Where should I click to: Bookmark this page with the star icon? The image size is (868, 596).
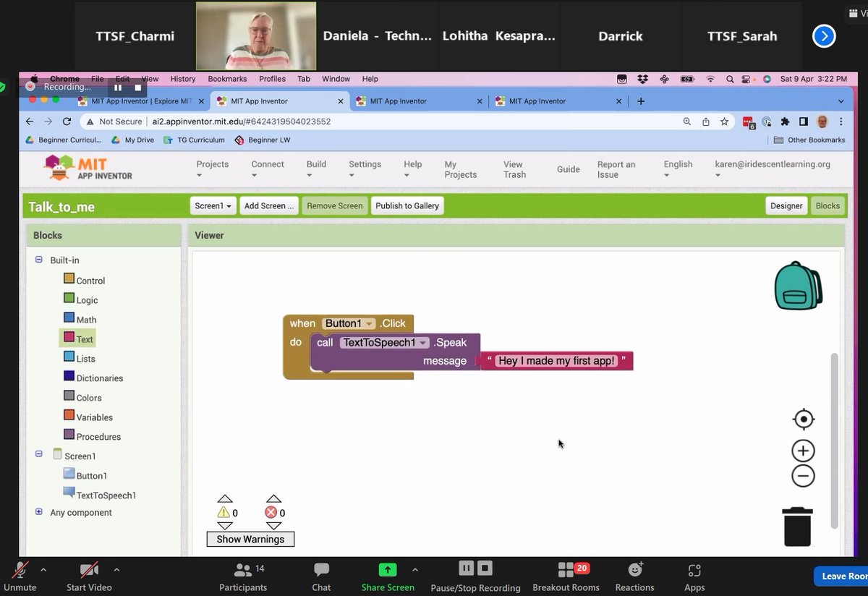724,122
